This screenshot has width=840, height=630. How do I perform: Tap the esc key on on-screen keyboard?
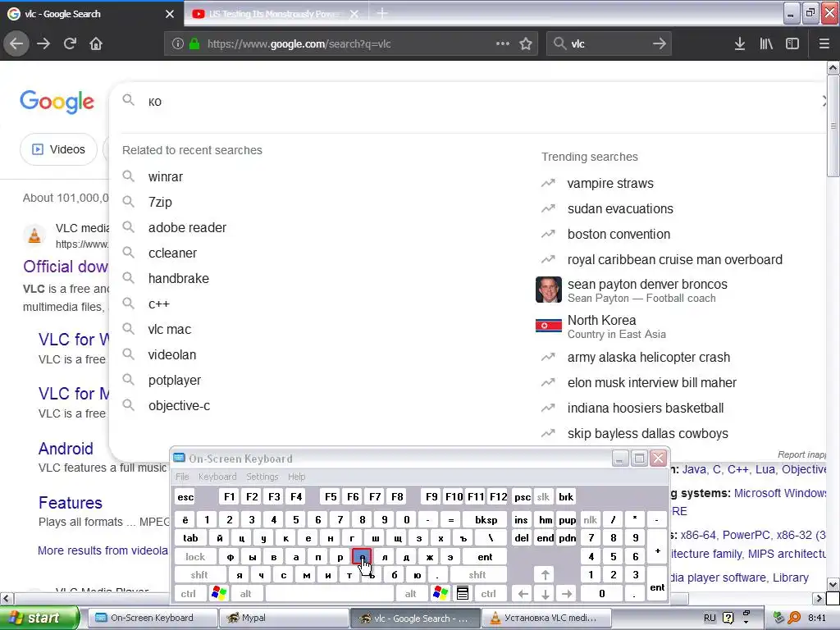185,496
